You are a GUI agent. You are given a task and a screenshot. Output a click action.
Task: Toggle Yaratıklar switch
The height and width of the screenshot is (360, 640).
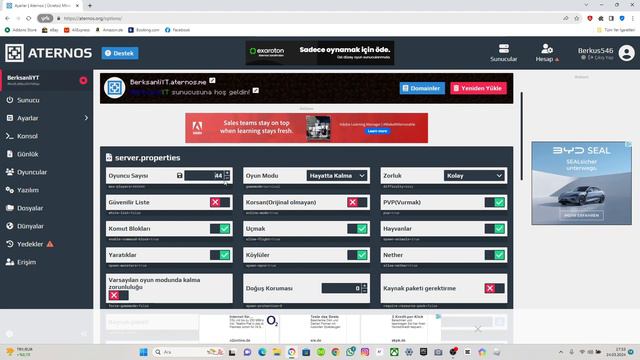coord(220,255)
